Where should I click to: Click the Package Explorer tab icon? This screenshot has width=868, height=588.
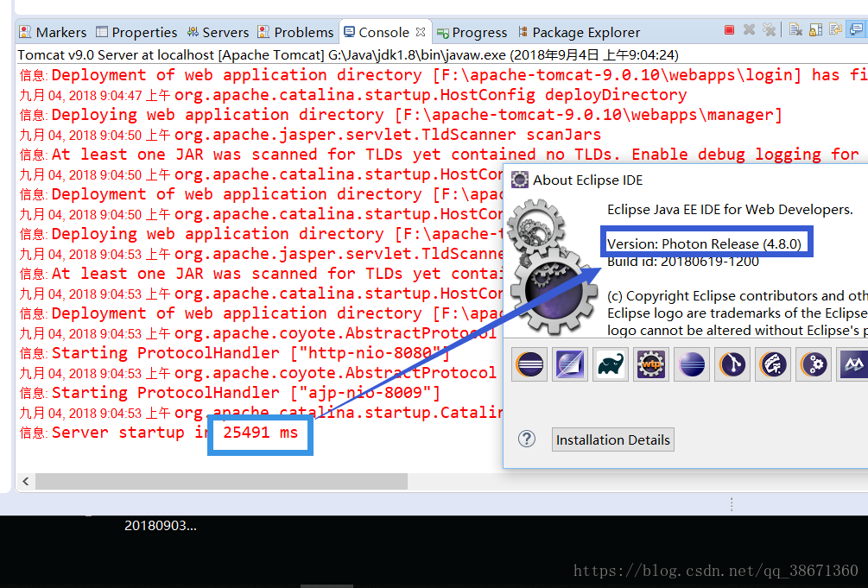coord(523,32)
